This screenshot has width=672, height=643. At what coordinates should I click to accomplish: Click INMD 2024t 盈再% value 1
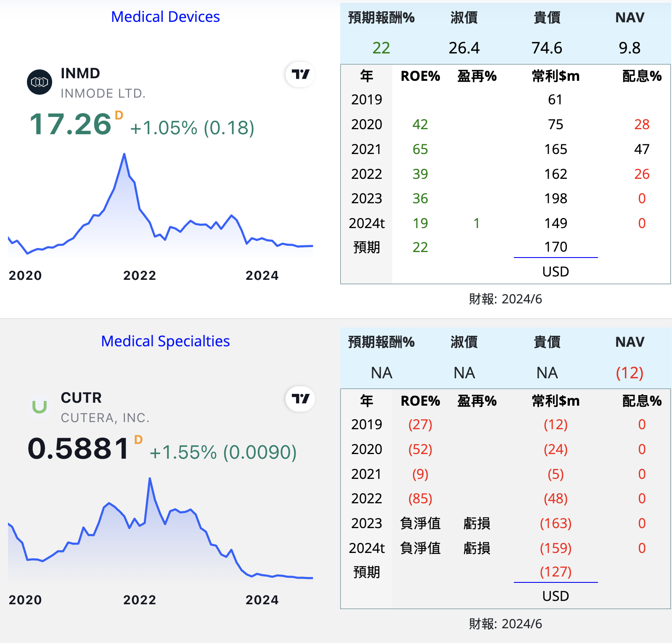click(x=476, y=223)
